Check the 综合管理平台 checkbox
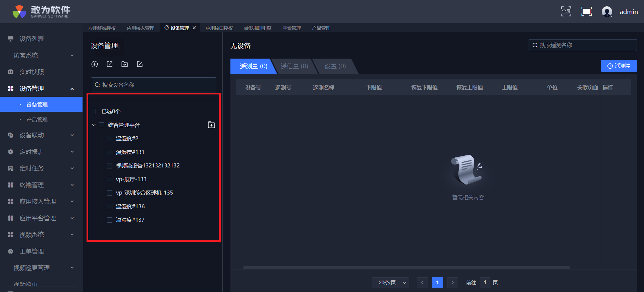The width and height of the screenshot is (644, 292). click(102, 125)
